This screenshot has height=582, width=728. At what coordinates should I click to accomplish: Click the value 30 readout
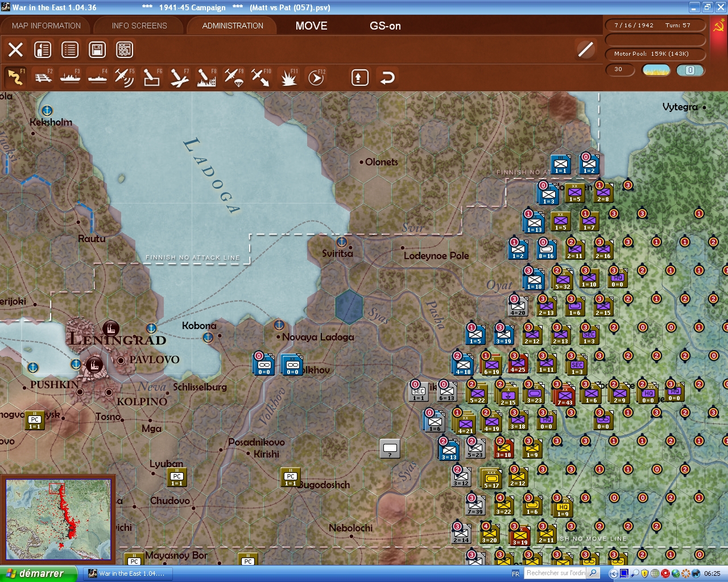pyautogui.click(x=620, y=70)
